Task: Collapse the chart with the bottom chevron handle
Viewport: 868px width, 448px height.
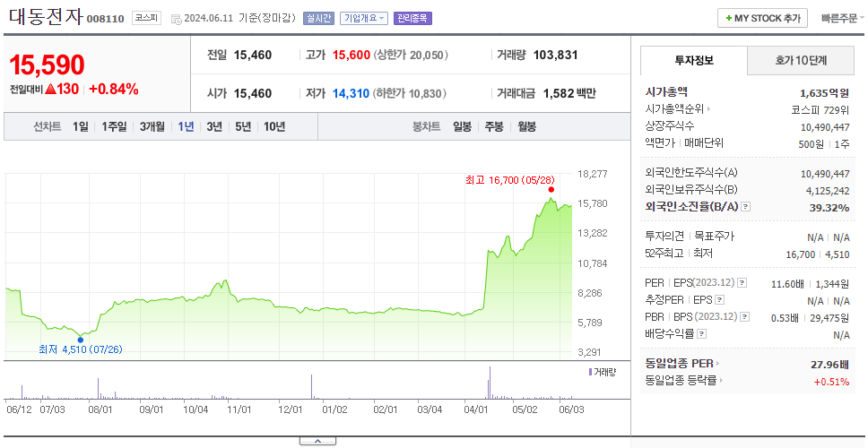Action: pos(317,441)
